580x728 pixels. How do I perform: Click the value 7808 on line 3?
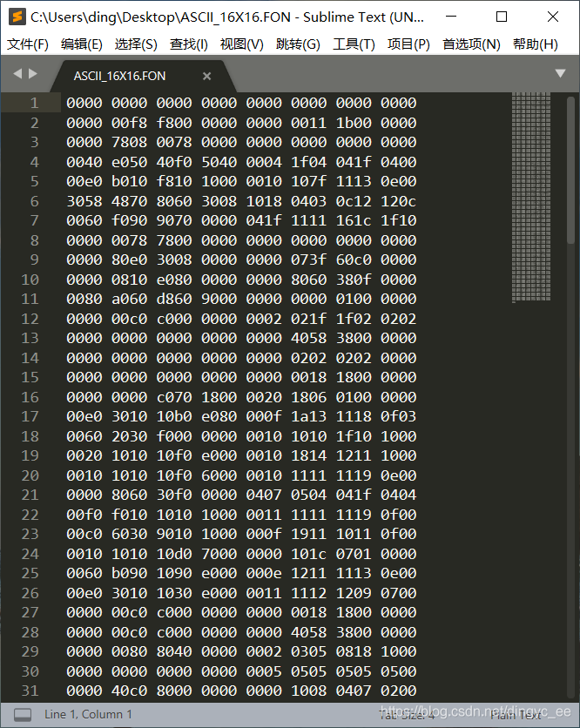(x=129, y=142)
